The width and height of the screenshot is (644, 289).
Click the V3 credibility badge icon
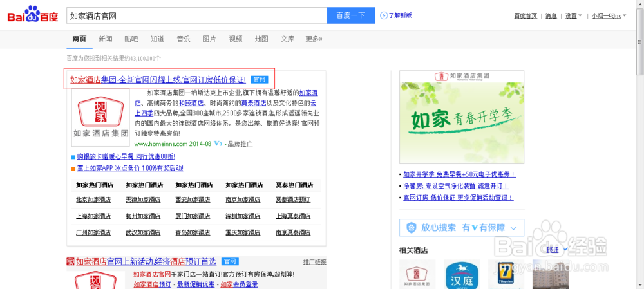(x=218, y=144)
